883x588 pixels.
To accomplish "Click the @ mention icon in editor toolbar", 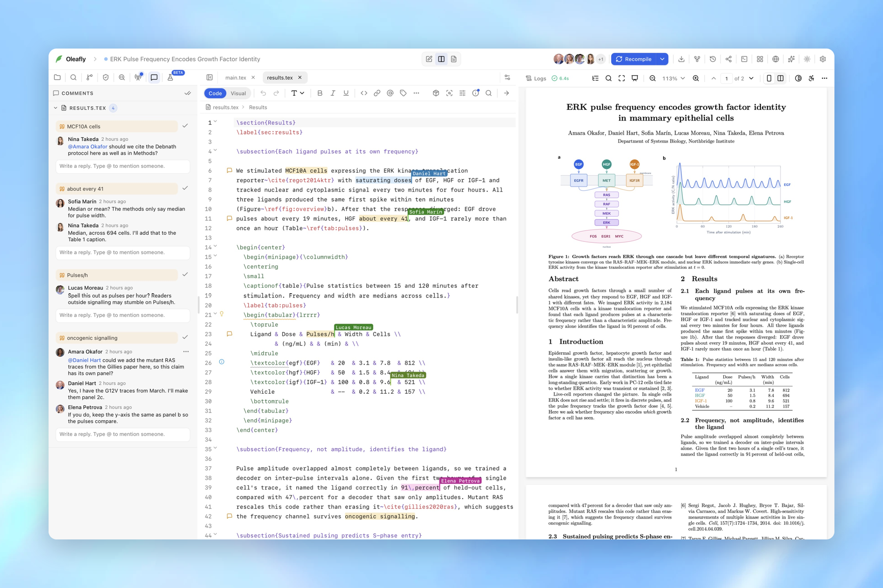I will coord(390,93).
